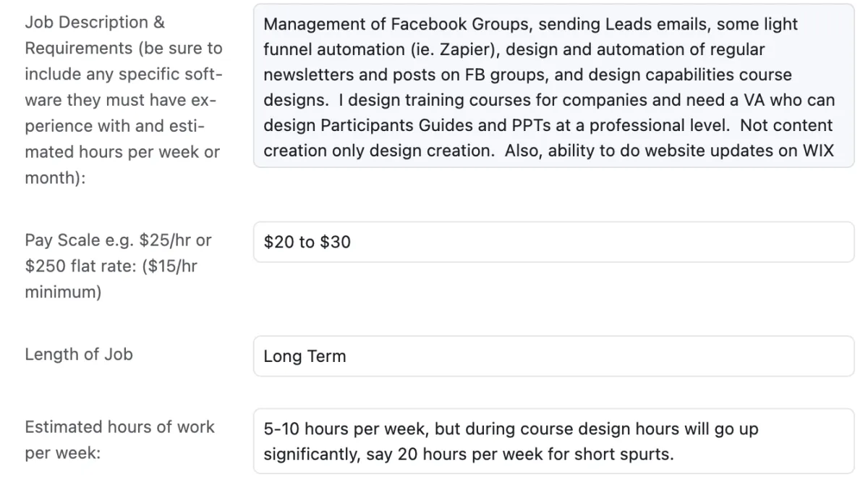Focus the Pay Scale input field
Image resolution: width=868 pixels, height=480 pixels.
(x=553, y=242)
